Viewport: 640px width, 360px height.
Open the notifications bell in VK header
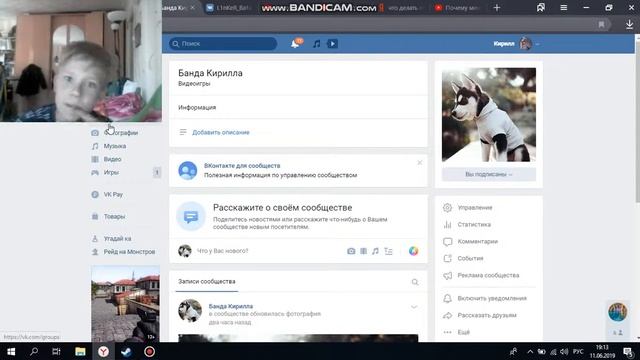click(295, 43)
